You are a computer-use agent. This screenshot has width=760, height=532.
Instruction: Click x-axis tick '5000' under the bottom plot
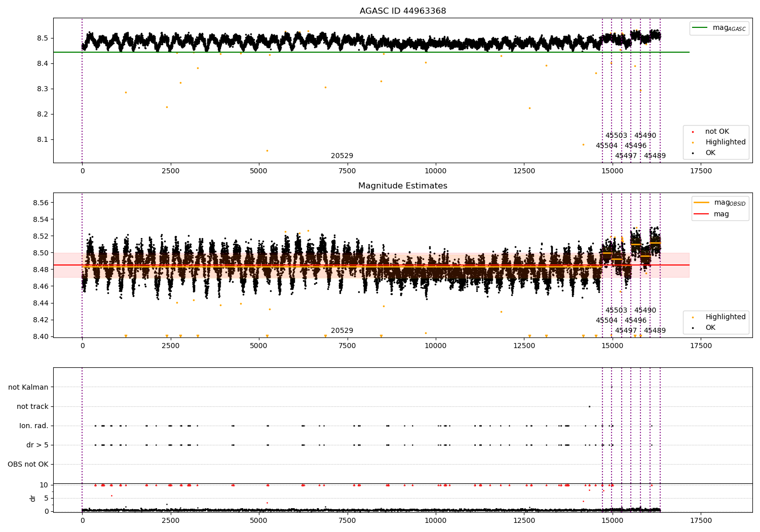point(259,520)
